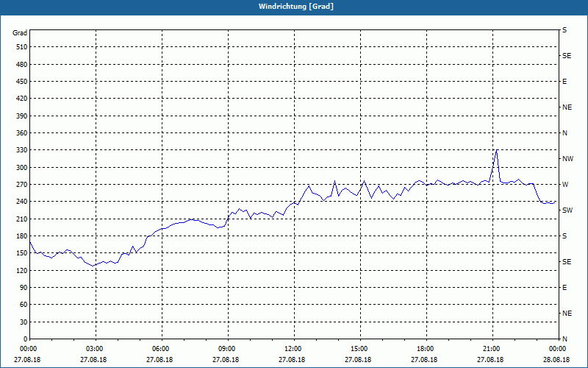Select the 360 degree axis label
This screenshot has width=588, height=368.
point(22,133)
